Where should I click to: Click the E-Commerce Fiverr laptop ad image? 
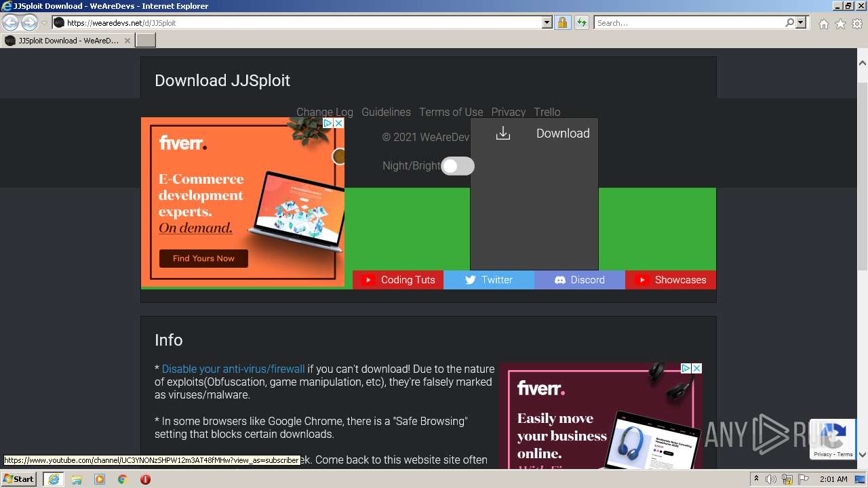pos(296,212)
